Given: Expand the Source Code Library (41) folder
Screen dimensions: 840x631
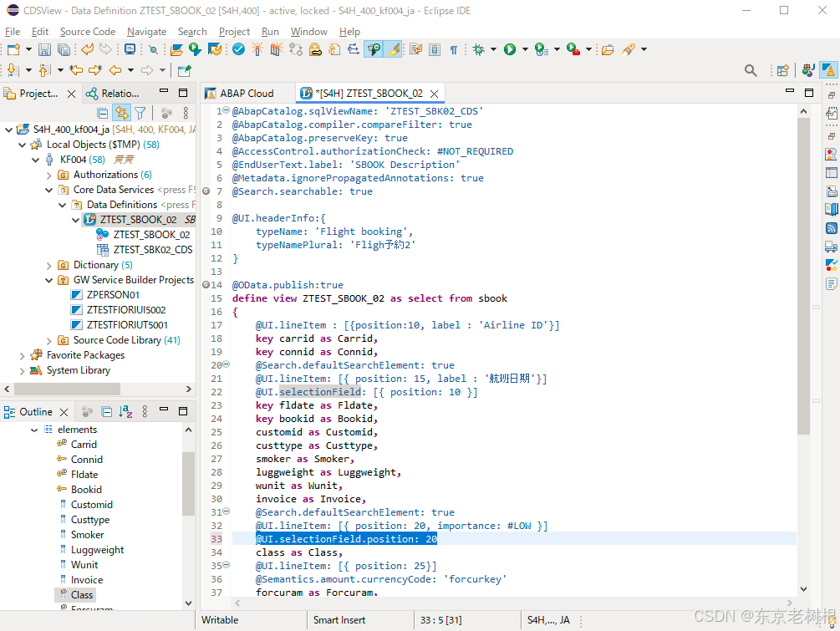Looking at the screenshot, I should [49, 340].
